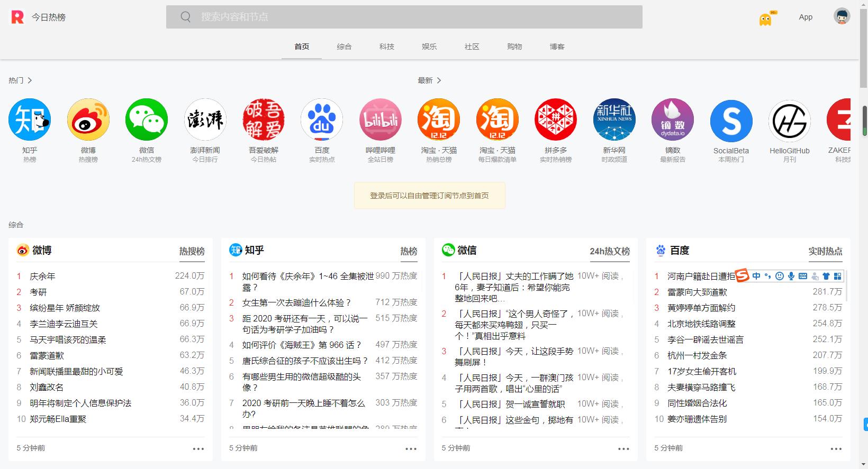
Task: Open the 吾爱破解 今日热帖 icon
Action: tap(264, 119)
